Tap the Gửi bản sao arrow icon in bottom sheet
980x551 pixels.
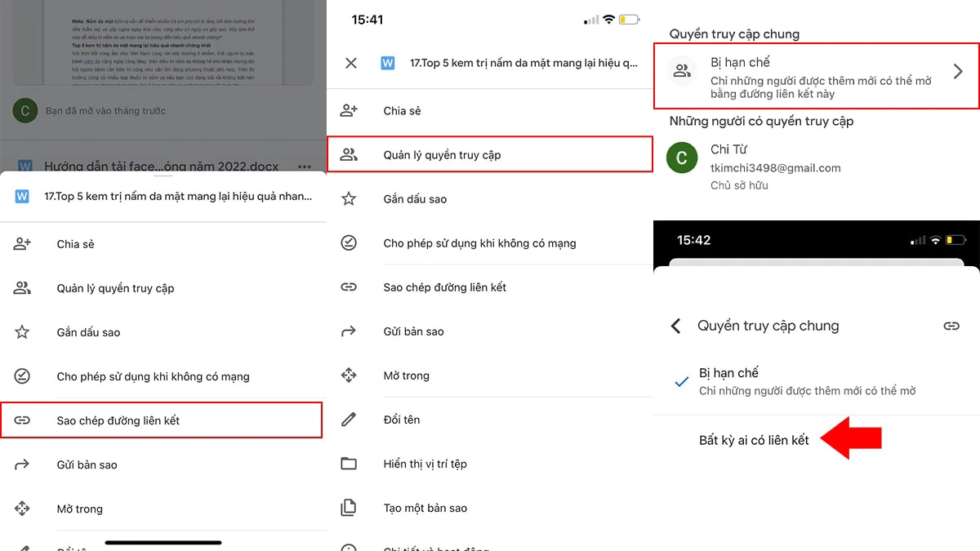point(22,464)
